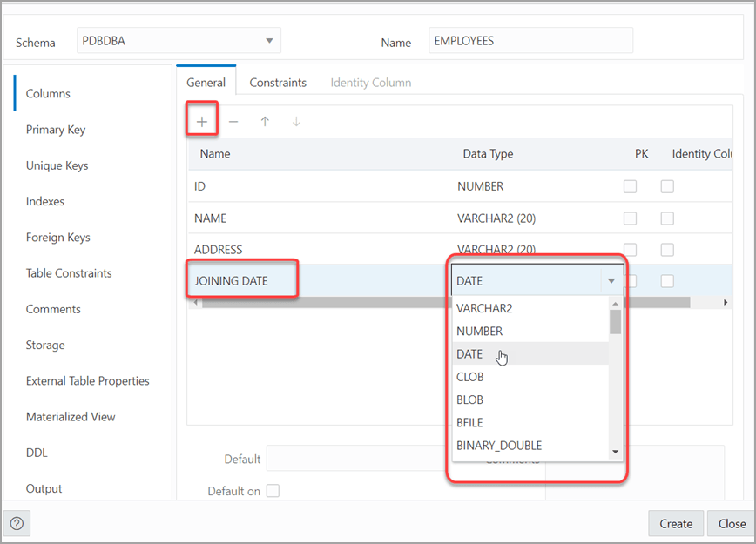Add a new column with the plus icon

point(201,121)
